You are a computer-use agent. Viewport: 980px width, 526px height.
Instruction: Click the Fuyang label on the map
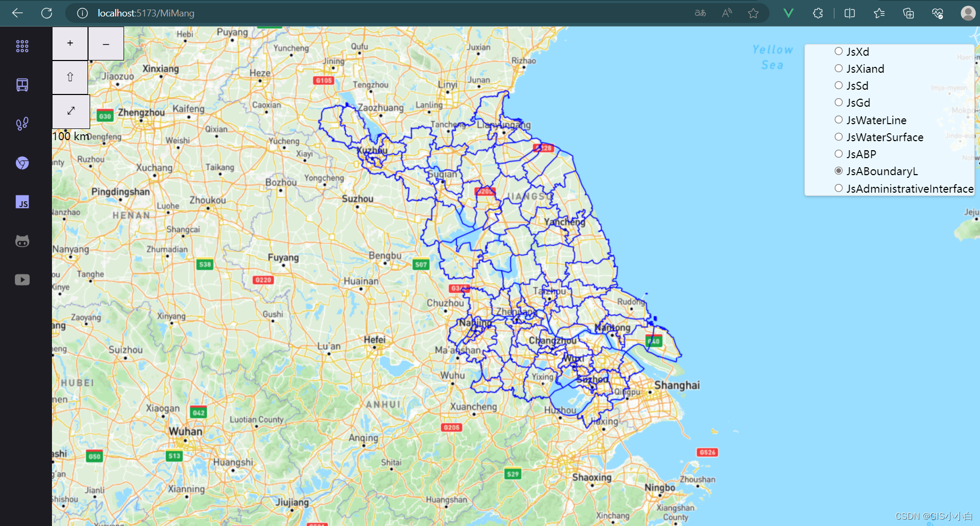pos(283,258)
